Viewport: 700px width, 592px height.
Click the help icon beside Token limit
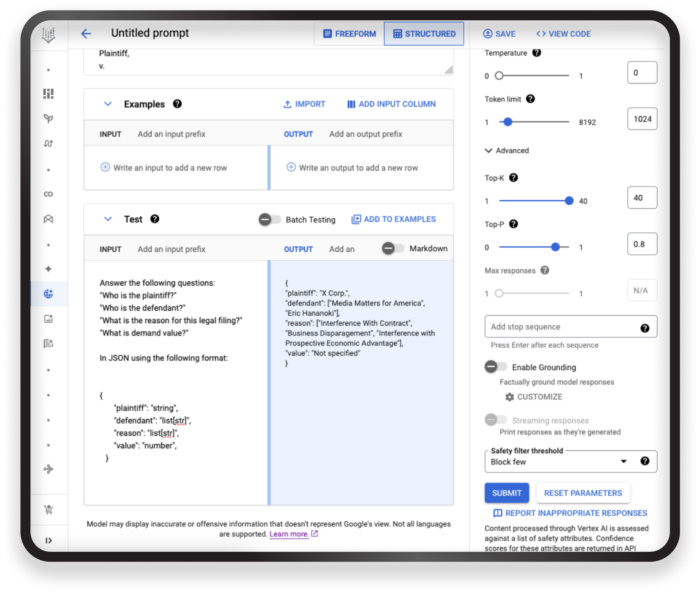point(530,99)
